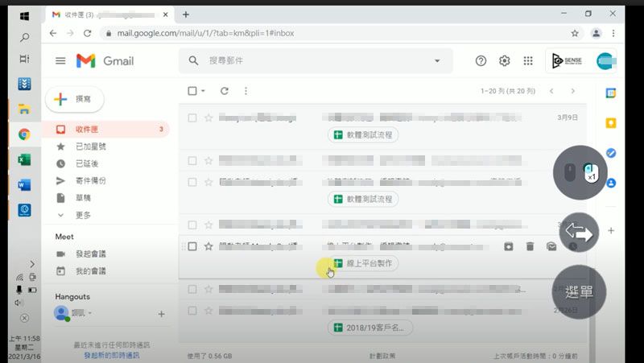Open the Chrome profile avatar icon
Viewport: 644px width, 363px height.
[x=596, y=33]
